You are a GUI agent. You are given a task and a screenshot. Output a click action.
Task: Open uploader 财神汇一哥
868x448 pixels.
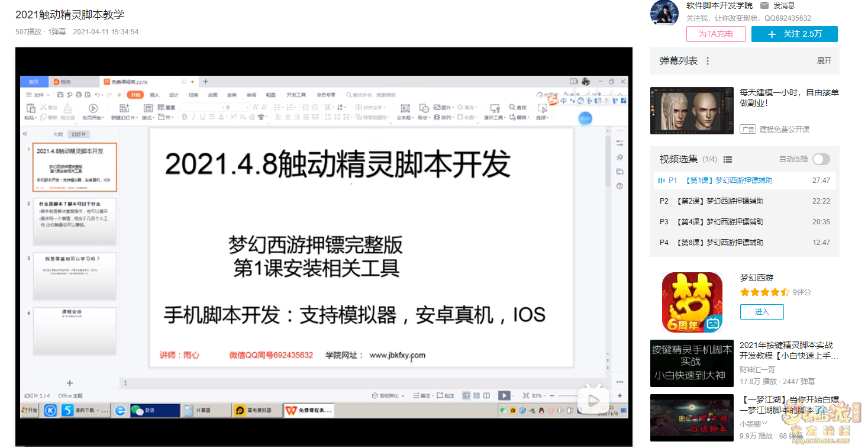click(757, 370)
